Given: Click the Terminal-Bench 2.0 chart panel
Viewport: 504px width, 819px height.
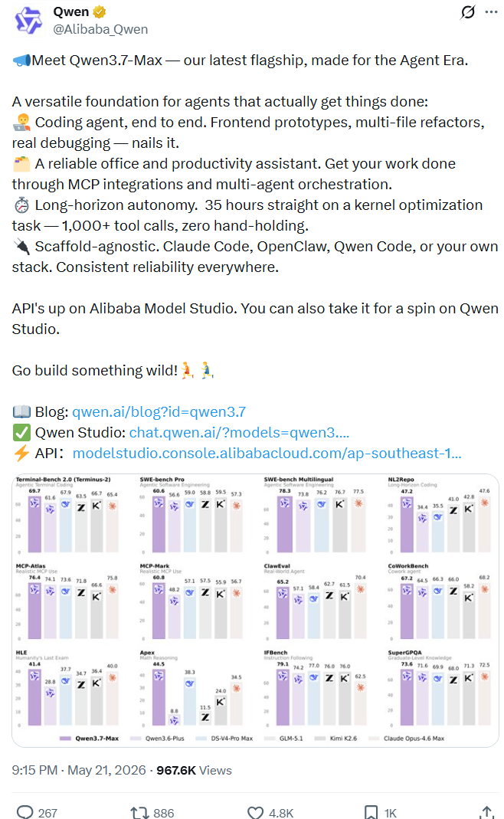Looking at the screenshot, I should click(x=68, y=515).
